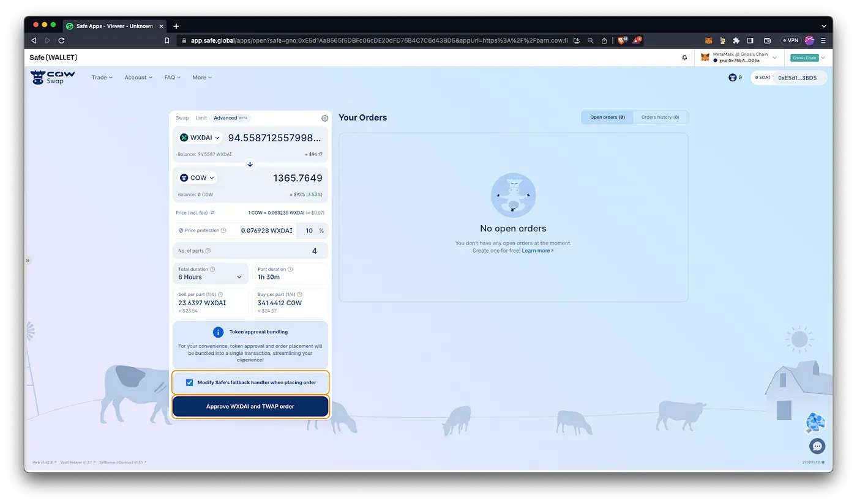The image size is (857, 504).
Task: Open the Account menu dropdown
Action: point(138,78)
